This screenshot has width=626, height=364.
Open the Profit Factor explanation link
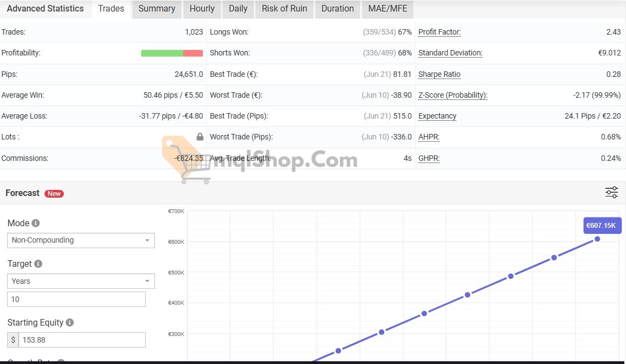pos(439,32)
